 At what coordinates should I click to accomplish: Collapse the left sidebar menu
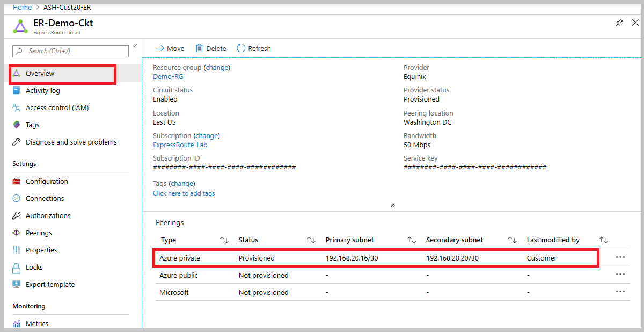coord(135,46)
